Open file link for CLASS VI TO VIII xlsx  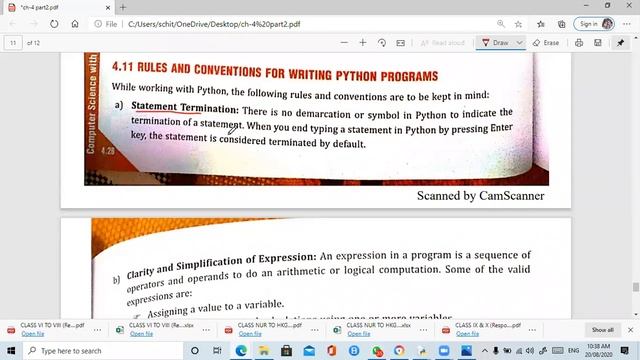click(141, 333)
